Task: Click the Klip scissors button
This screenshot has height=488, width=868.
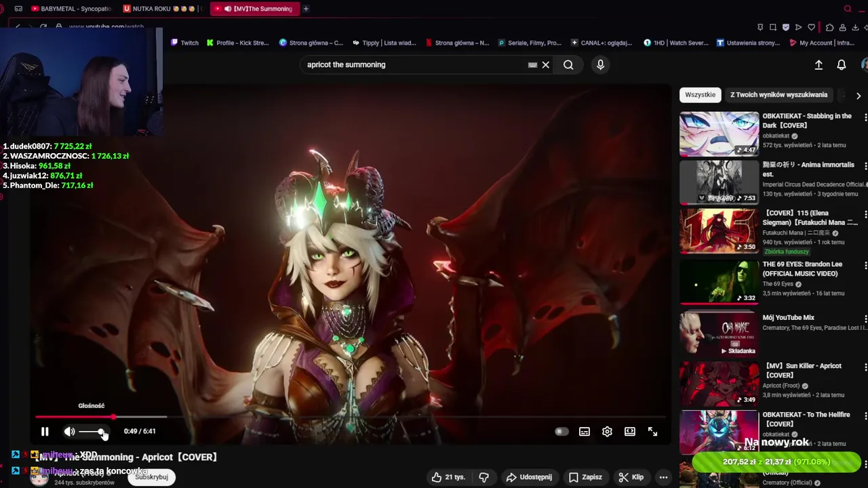Action: 631,477
